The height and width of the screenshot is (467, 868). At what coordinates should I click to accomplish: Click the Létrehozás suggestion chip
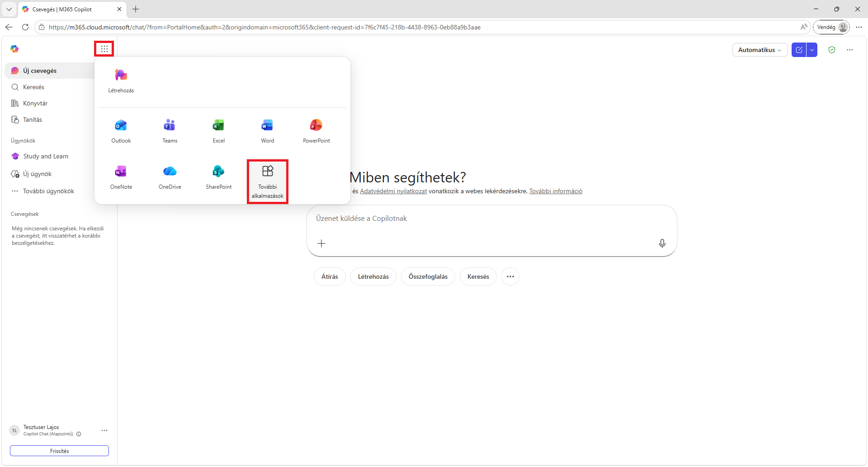point(373,276)
